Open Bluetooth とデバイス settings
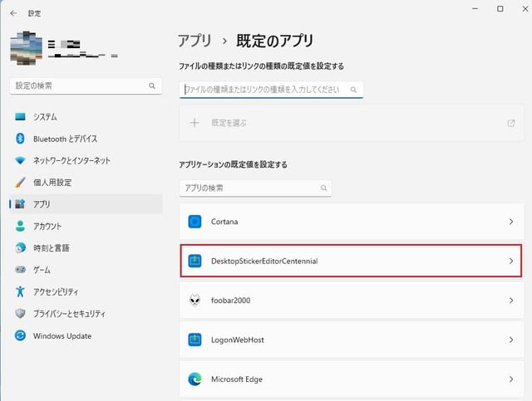Image resolution: width=532 pixels, height=401 pixels. (86, 139)
